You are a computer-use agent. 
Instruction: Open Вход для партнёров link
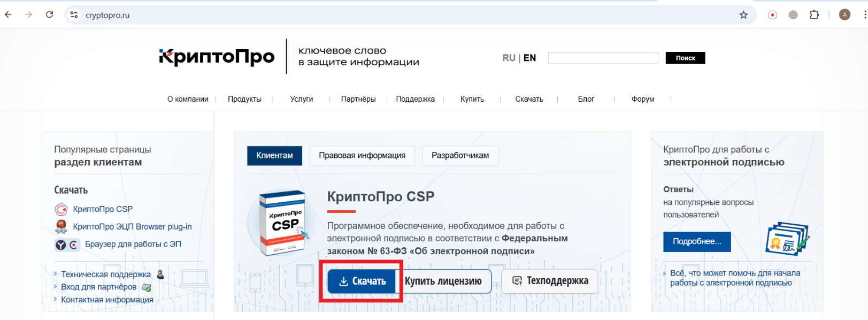tap(99, 287)
